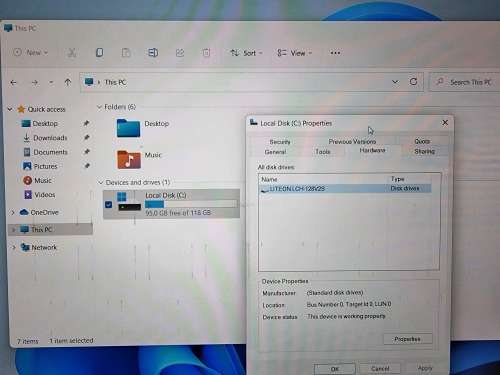This screenshot has width=500, height=375.
Task: Go forward with the right arrow
Action: pyautogui.click(x=35, y=82)
